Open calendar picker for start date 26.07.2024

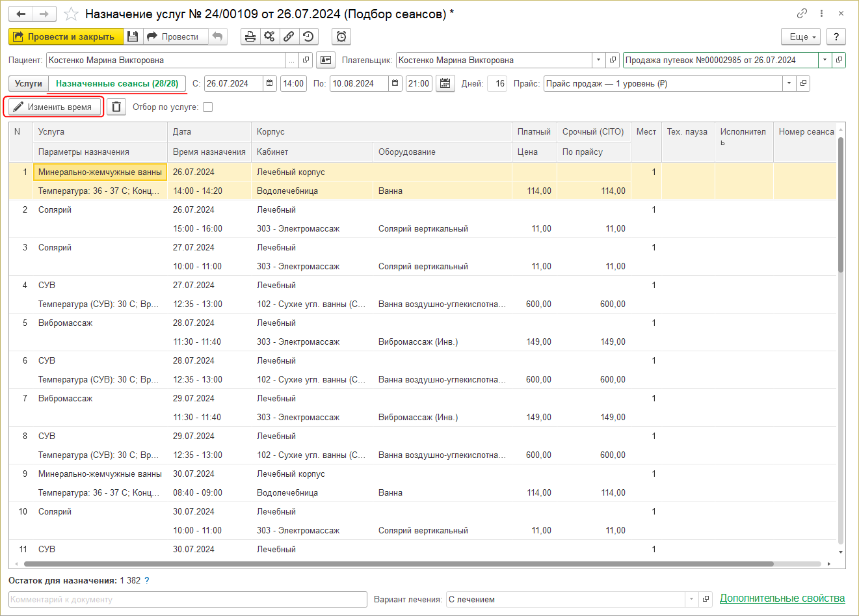pyautogui.click(x=270, y=83)
